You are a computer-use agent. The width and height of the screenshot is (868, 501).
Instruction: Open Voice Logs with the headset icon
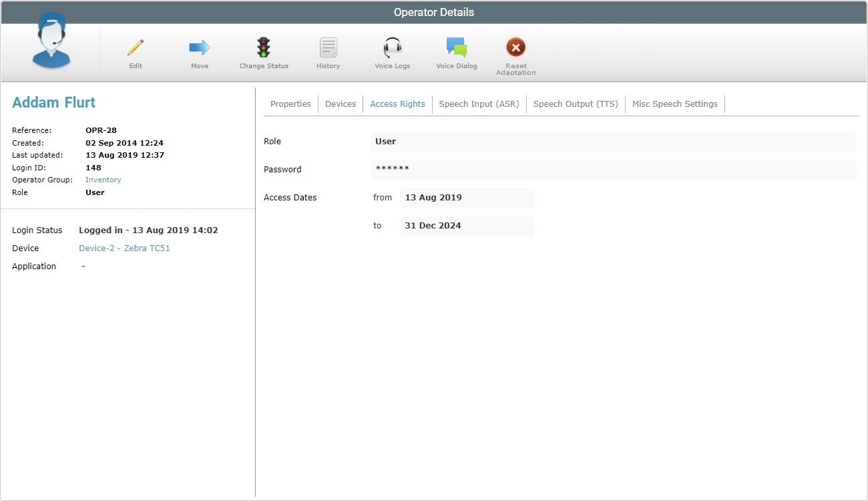392,47
